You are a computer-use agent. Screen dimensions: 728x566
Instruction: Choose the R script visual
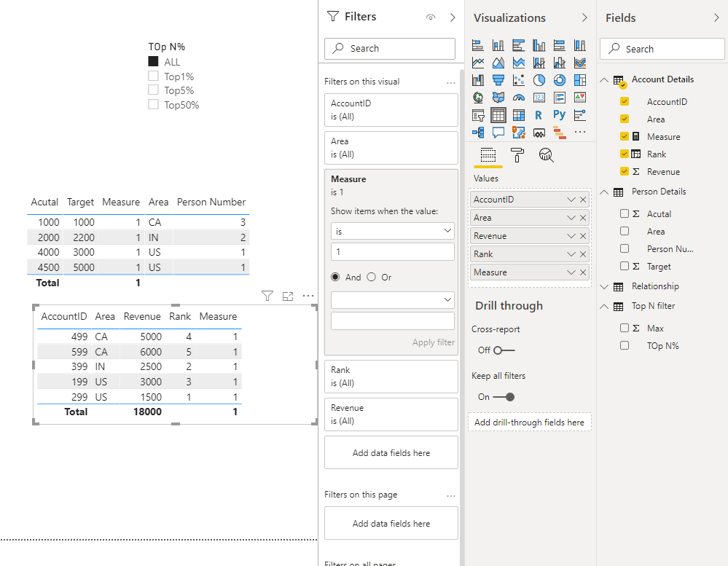(539, 115)
